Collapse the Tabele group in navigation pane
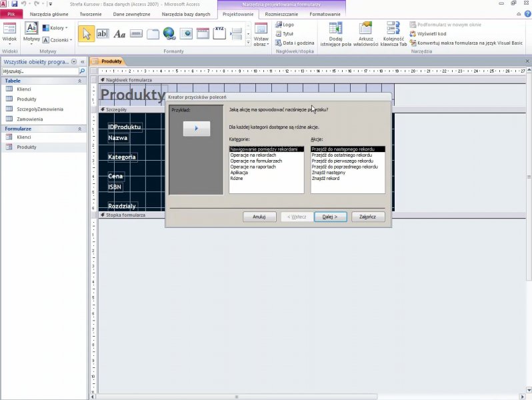Image resolution: width=532 pixels, height=400 pixels. 80,80
